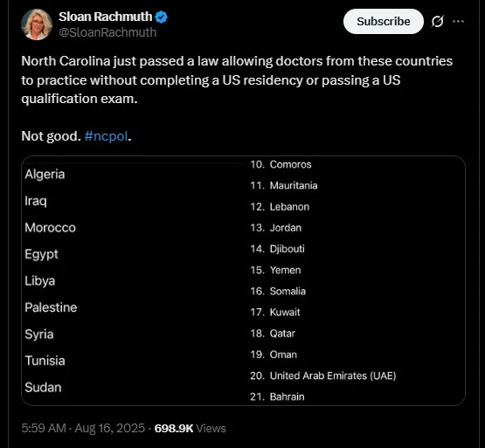Click the #ncpol hashtag
The image size is (485, 448).
click(x=106, y=136)
